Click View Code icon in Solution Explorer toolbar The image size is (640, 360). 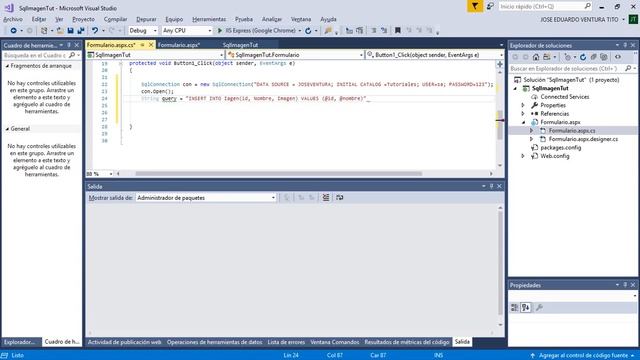pos(618,57)
